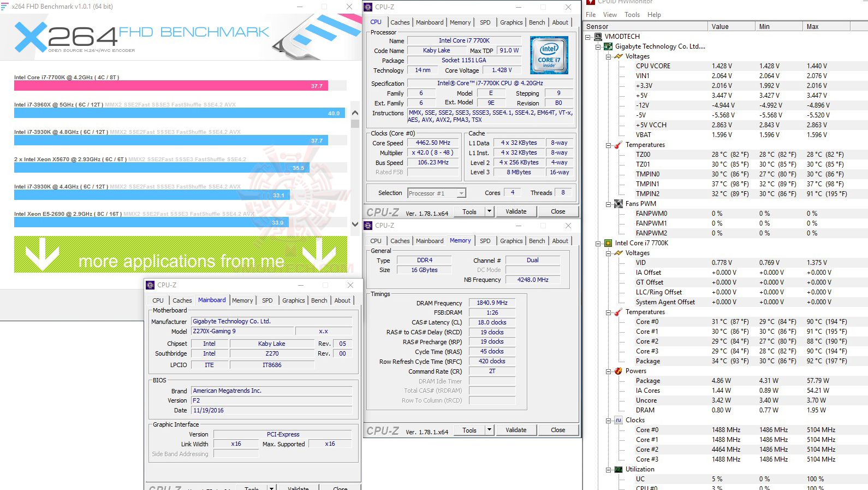Open HWMonitor File menu
Image resolution: width=868 pixels, height=490 pixels.
click(591, 15)
